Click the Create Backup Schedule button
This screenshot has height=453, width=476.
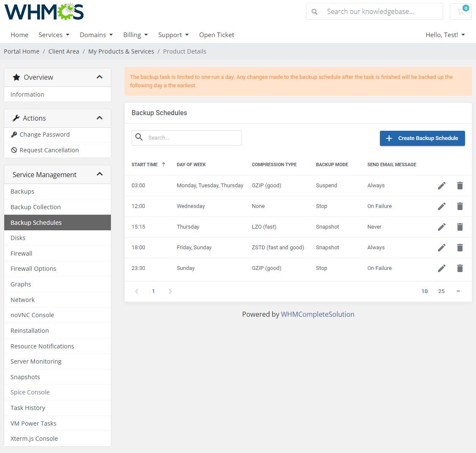422,138
